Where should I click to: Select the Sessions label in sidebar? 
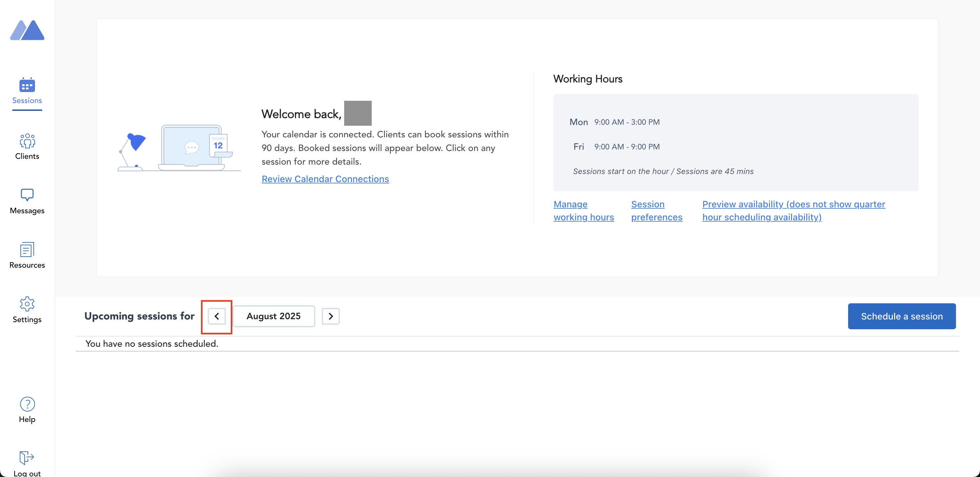click(x=27, y=101)
